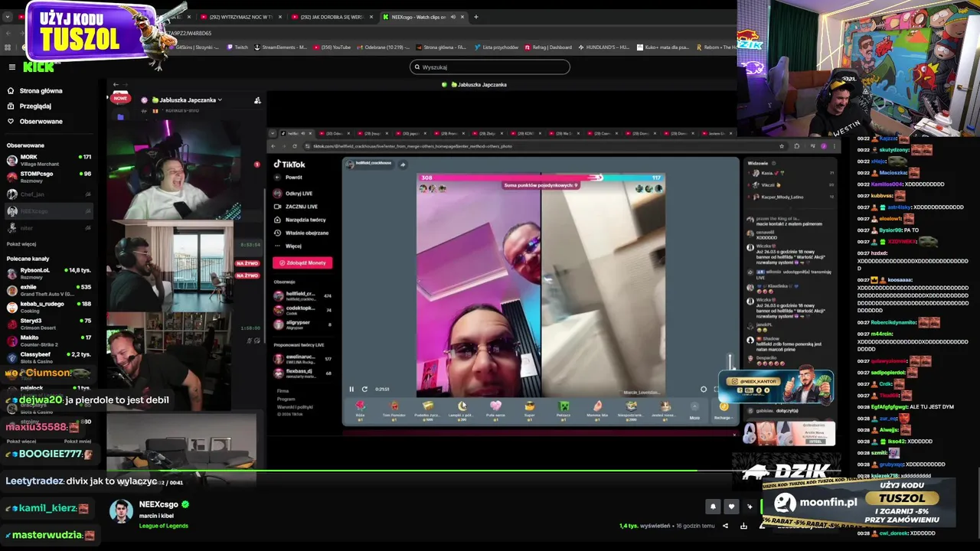This screenshot has width=980, height=551.
Task: Open the NEEXcsgo channel name link
Action: [158, 504]
